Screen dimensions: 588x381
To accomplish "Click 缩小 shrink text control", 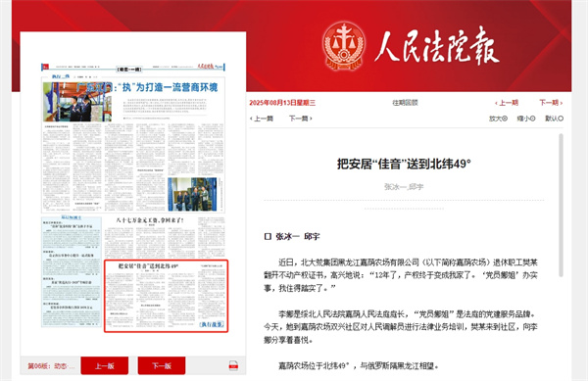I will (526, 119).
